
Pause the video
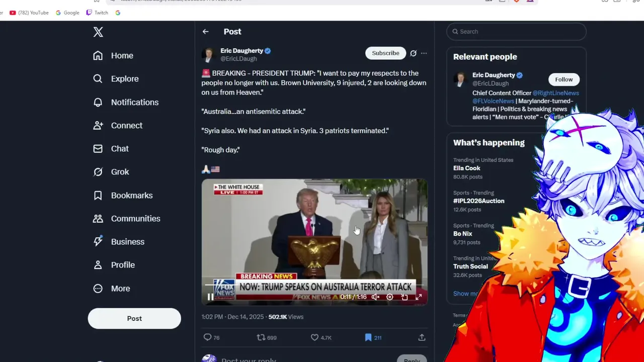210,297
